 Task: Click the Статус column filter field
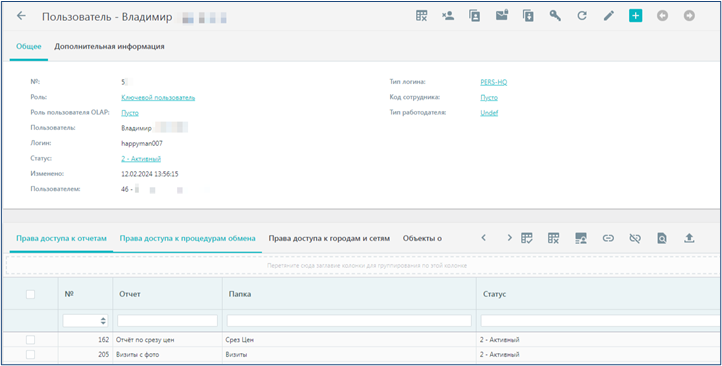tap(600, 321)
